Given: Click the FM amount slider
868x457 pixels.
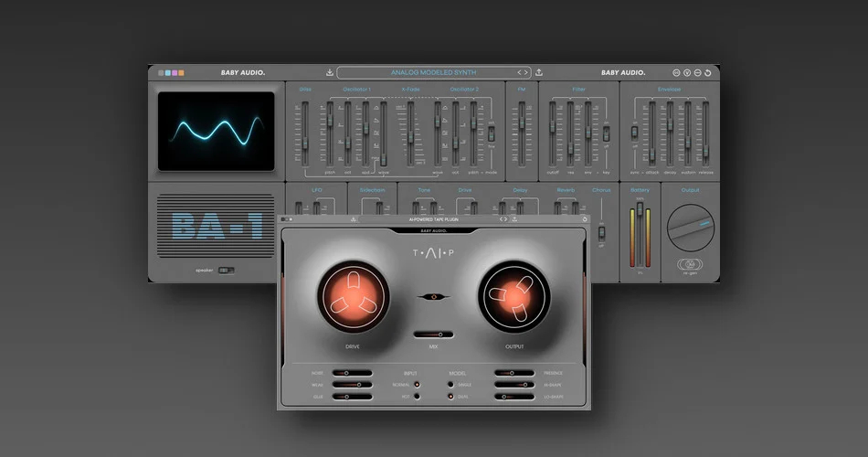Looking at the screenshot, I should [522, 133].
